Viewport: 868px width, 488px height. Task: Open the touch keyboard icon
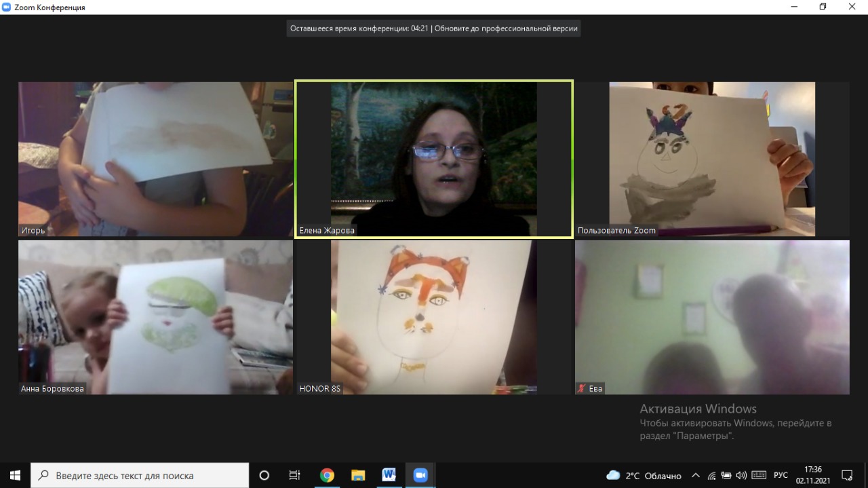coord(759,476)
